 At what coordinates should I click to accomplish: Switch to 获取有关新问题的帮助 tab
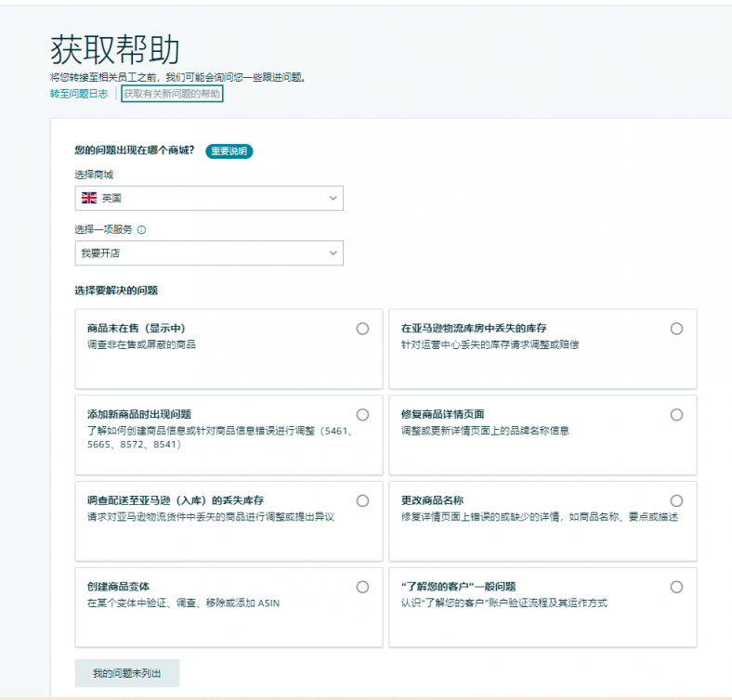(172, 94)
